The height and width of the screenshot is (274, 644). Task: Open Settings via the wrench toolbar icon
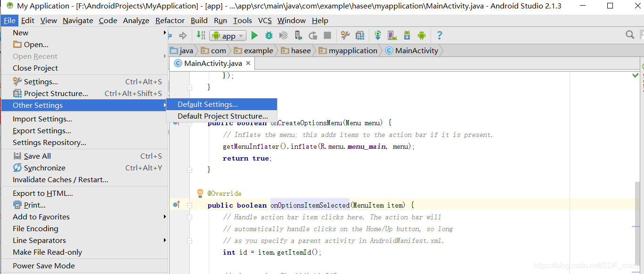345,35
